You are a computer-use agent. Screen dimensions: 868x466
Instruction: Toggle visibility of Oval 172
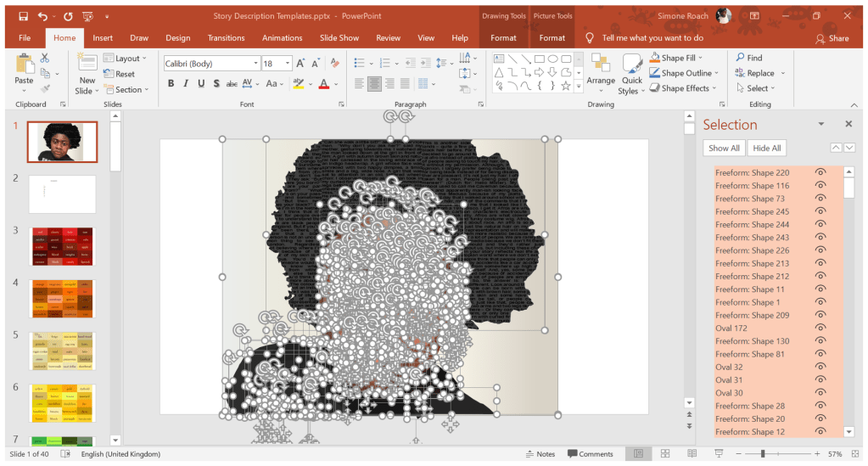tap(820, 328)
